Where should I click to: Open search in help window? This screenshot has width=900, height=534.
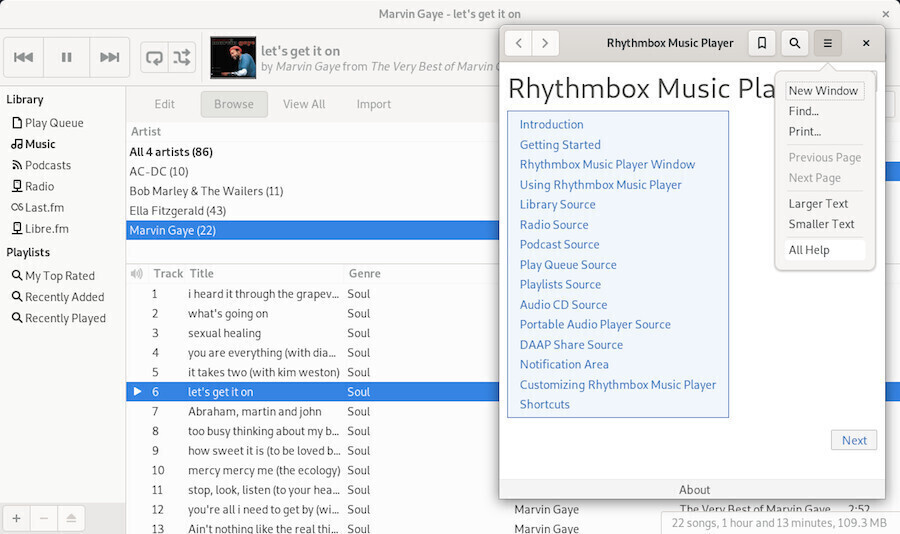tap(794, 43)
